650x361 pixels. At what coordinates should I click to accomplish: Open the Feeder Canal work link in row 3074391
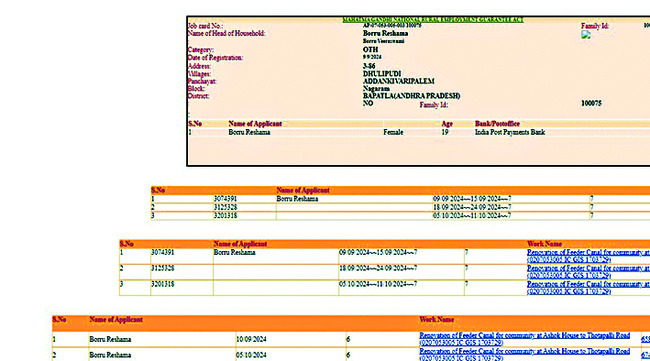click(x=588, y=256)
